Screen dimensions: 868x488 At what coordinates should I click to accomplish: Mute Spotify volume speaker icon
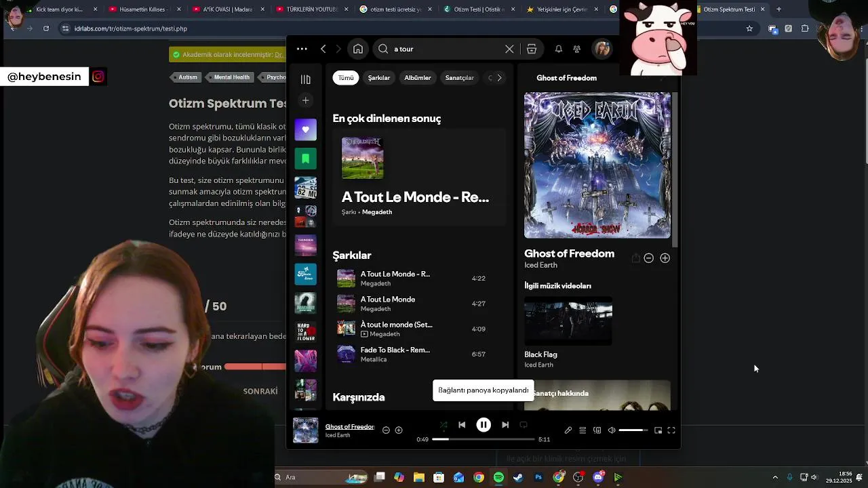coord(612,430)
